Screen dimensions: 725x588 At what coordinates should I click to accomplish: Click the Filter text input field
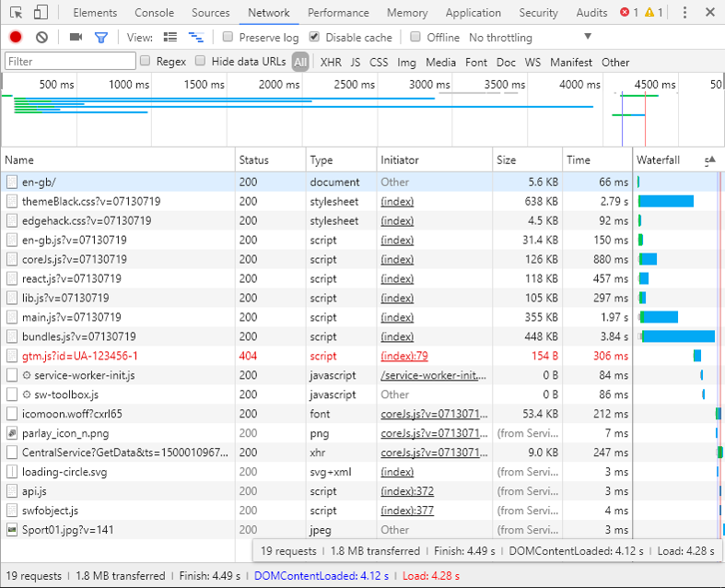[x=70, y=61]
